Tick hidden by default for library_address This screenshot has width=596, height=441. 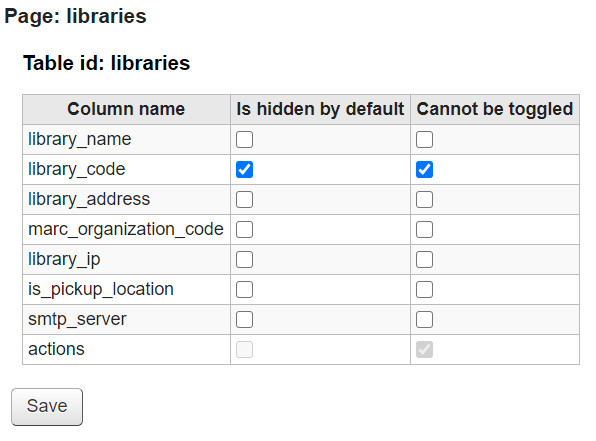point(244,200)
